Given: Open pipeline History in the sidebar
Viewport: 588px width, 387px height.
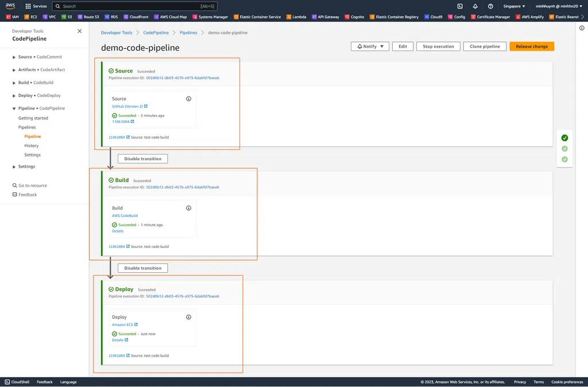Looking at the screenshot, I should tap(32, 146).
